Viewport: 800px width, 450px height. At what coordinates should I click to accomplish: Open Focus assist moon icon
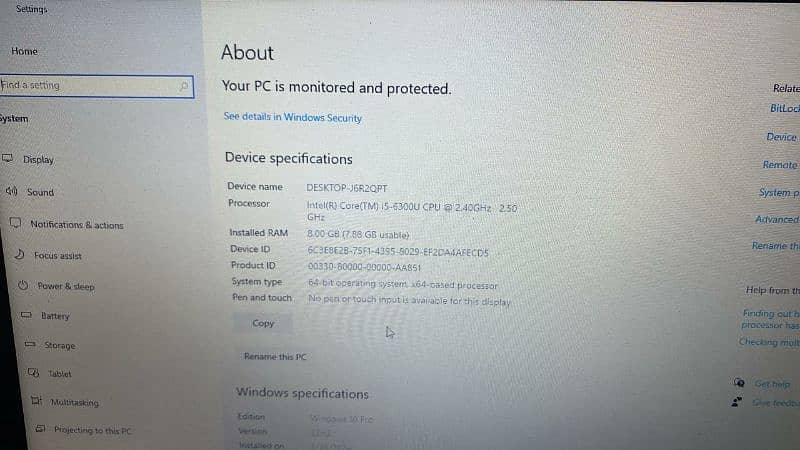pos(19,254)
